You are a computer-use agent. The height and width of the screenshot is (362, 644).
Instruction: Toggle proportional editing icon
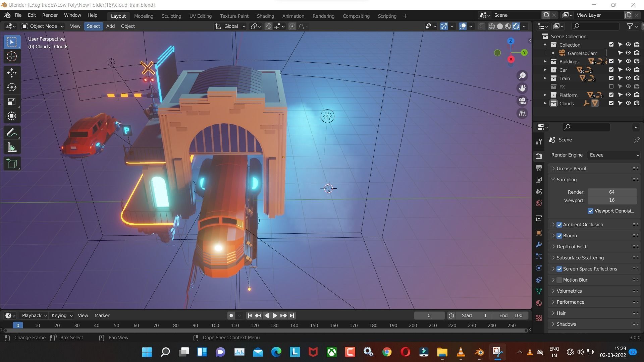(x=292, y=26)
